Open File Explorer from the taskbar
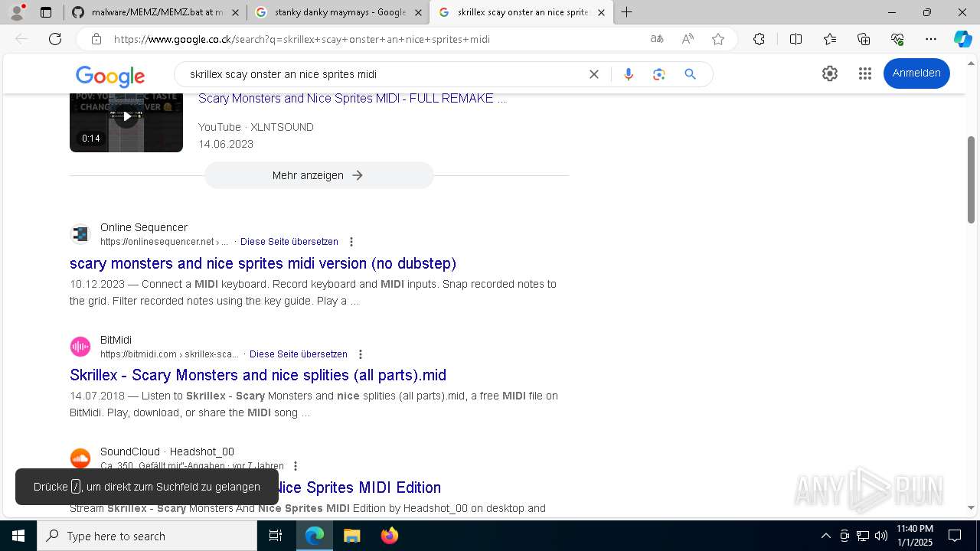Image resolution: width=980 pixels, height=551 pixels. [x=351, y=536]
